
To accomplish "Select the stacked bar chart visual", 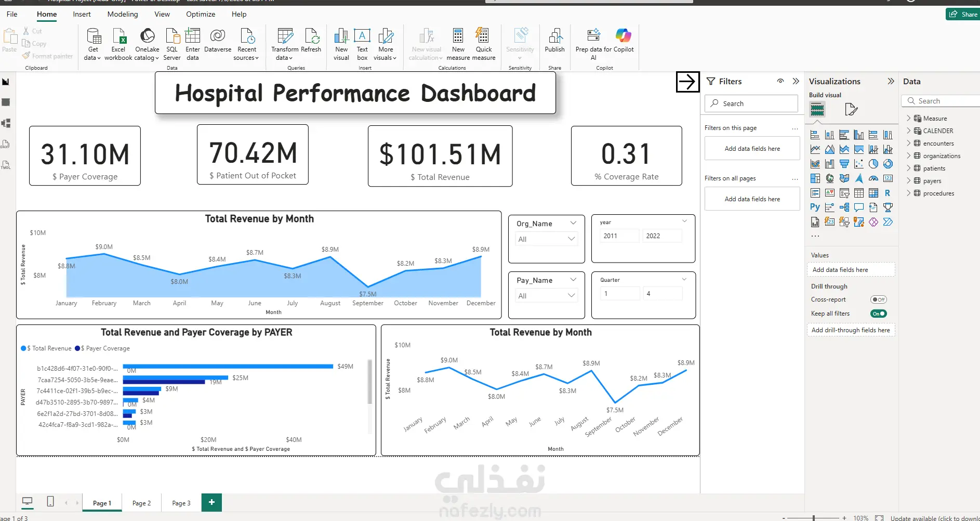I will coord(815,135).
